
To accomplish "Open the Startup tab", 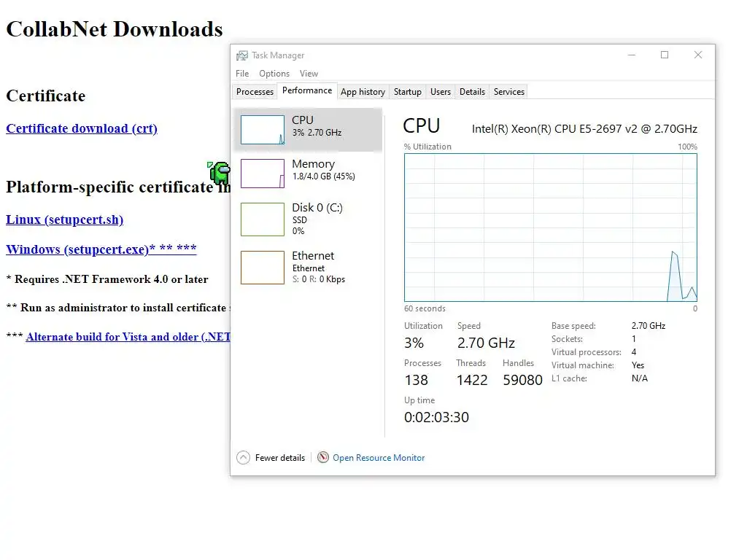I will tap(407, 91).
